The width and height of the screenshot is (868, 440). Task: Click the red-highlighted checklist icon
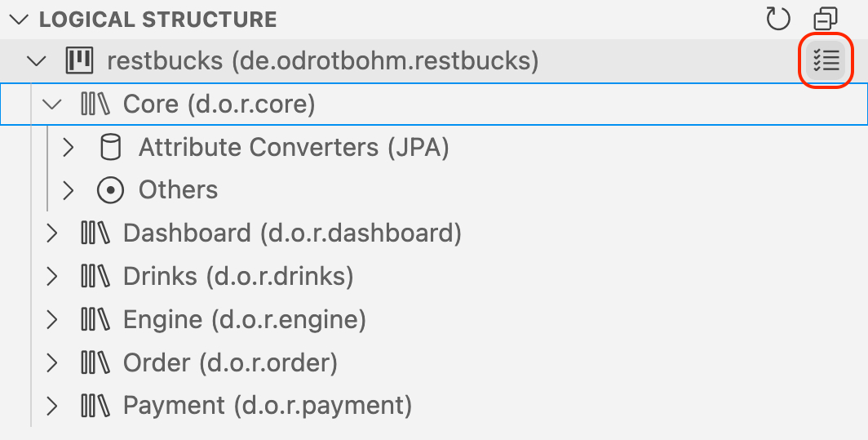(x=826, y=60)
